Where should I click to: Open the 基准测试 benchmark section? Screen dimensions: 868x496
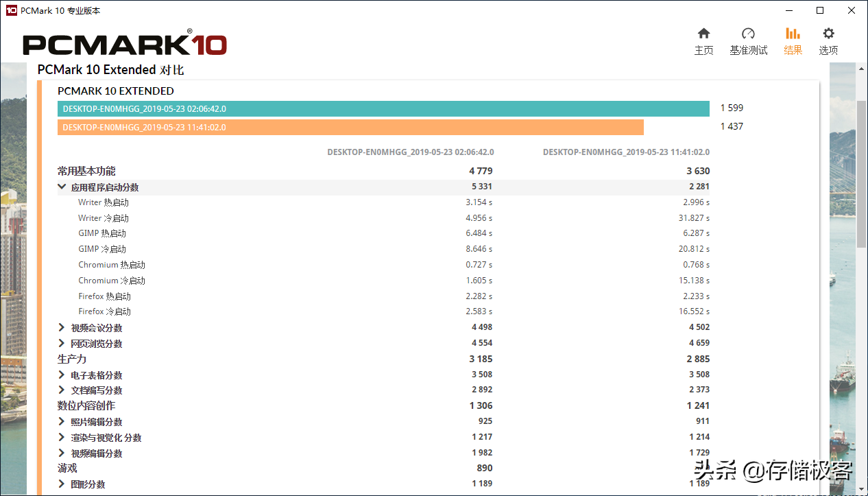point(748,41)
